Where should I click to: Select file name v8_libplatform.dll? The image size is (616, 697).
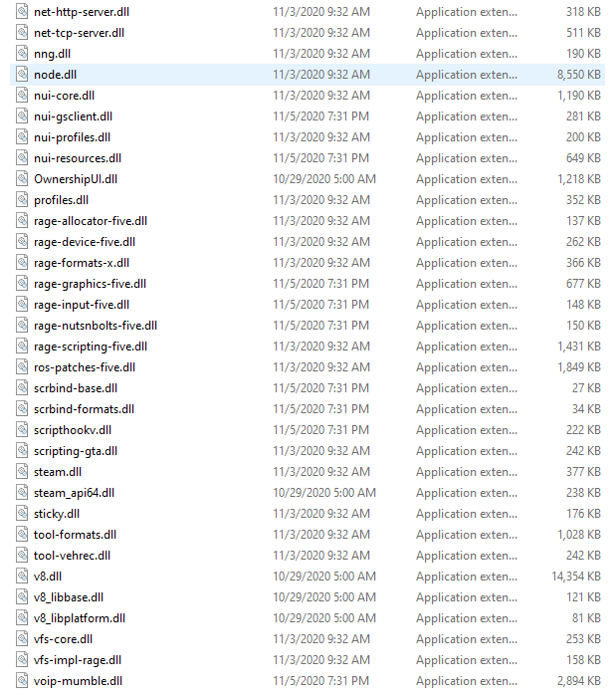tap(80, 618)
